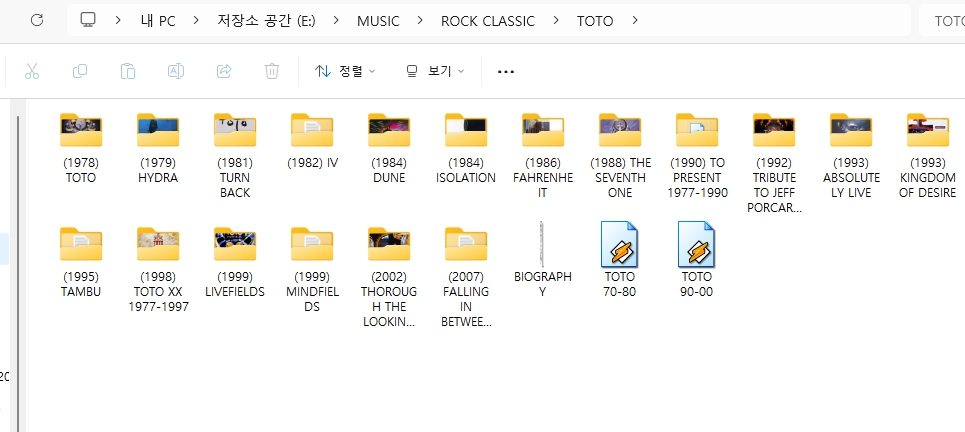This screenshot has width=965, height=432.
Task: Click the Cut scissors icon
Action: pos(32,71)
